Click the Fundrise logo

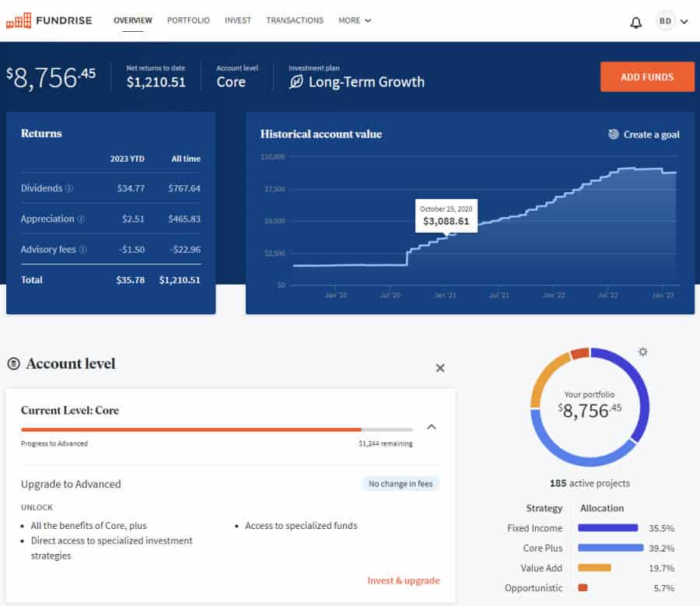pyautogui.click(x=48, y=20)
